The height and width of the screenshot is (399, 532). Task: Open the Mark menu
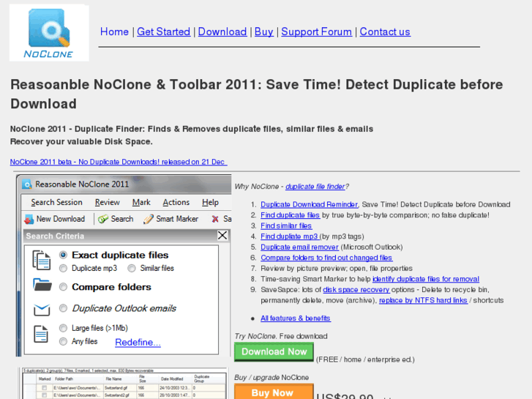coord(141,202)
